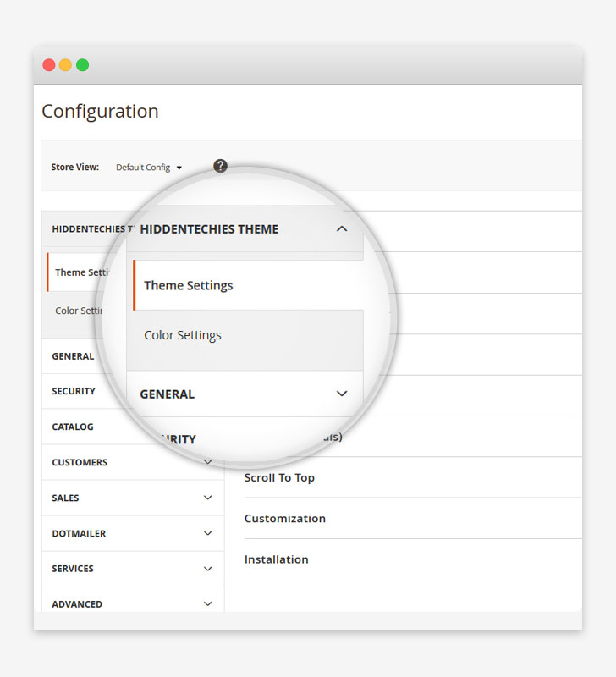Select CATALOG in the left sidebar

pyautogui.click(x=72, y=427)
